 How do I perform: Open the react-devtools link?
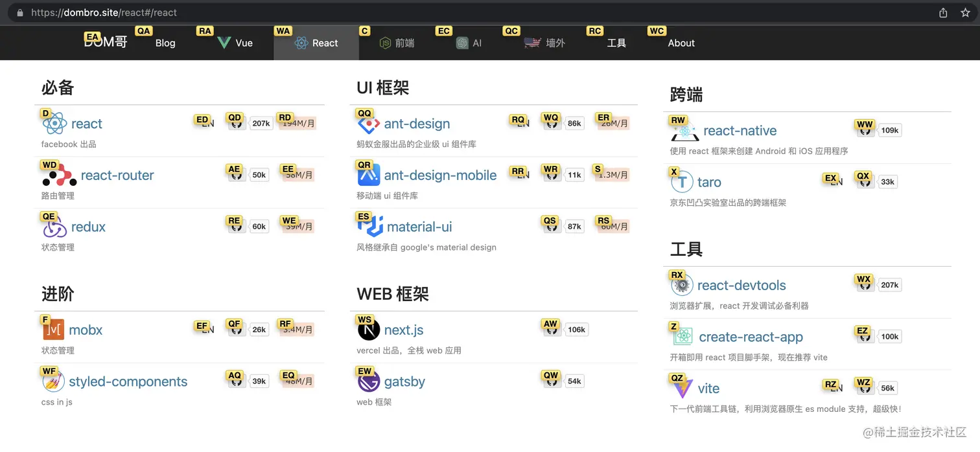pyautogui.click(x=741, y=286)
